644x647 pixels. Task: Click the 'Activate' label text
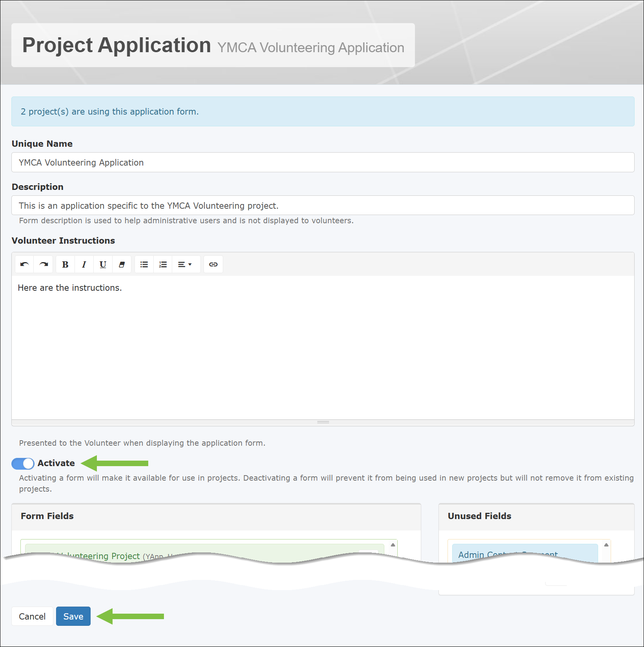[56, 463]
